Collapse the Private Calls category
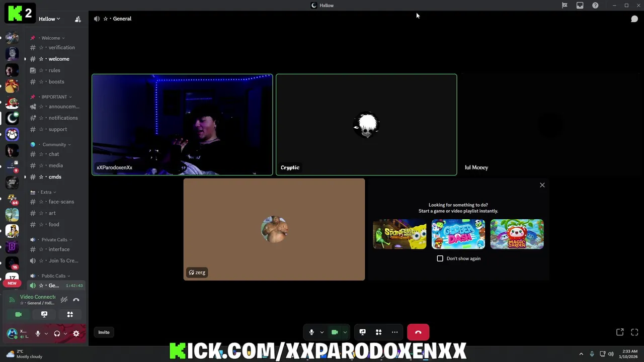The height and width of the screenshot is (362, 644). pyautogui.click(x=54, y=240)
